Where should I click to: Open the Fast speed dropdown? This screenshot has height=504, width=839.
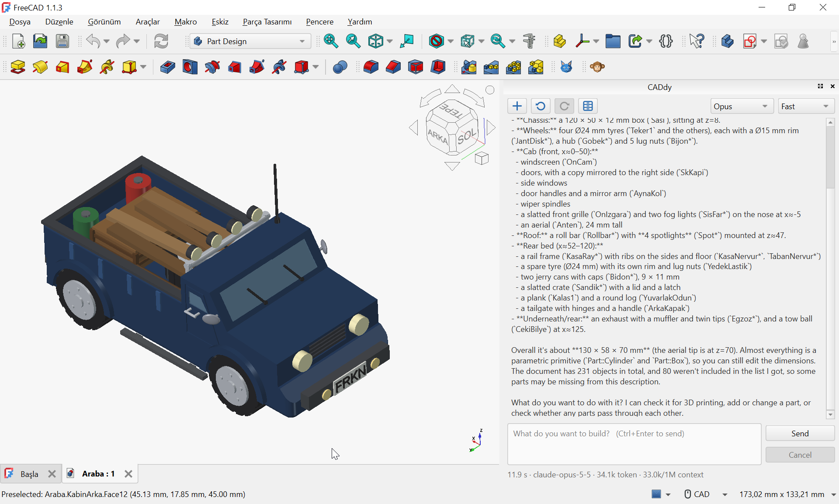[806, 106]
